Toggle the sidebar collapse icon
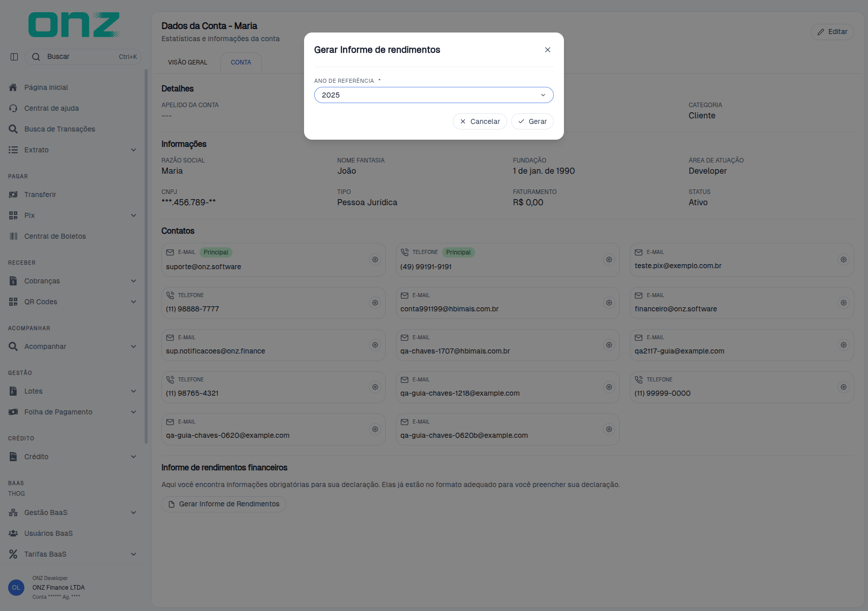The image size is (868, 611). (x=14, y=57)
